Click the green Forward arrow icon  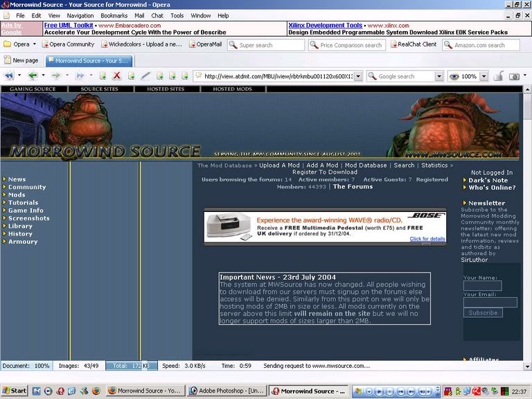(56, 76)
